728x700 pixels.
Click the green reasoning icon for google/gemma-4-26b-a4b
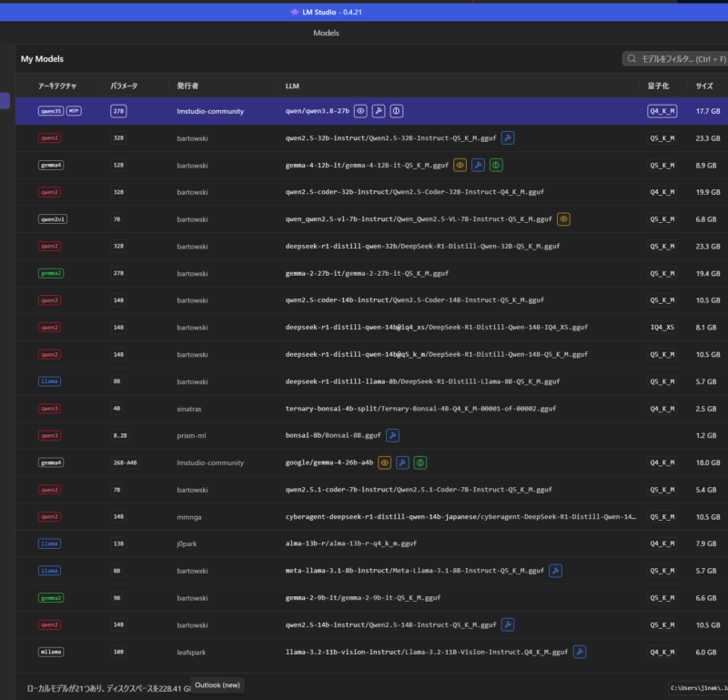tap(420, 462)
